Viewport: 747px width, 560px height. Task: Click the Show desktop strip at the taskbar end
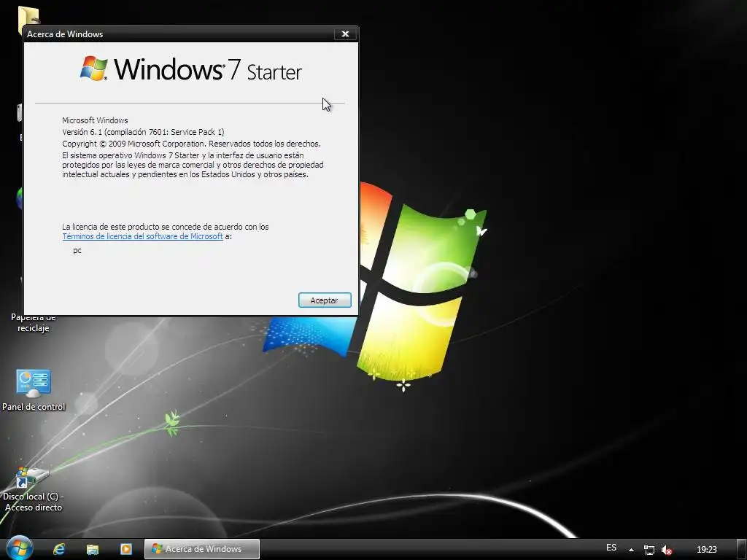(742, 549)
